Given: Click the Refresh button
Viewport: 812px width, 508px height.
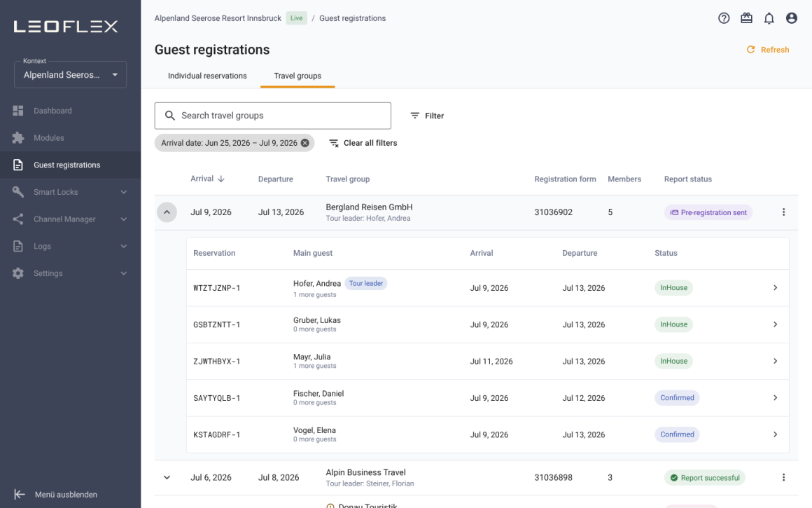Looking at the screenshot, I should coord(767,50).
